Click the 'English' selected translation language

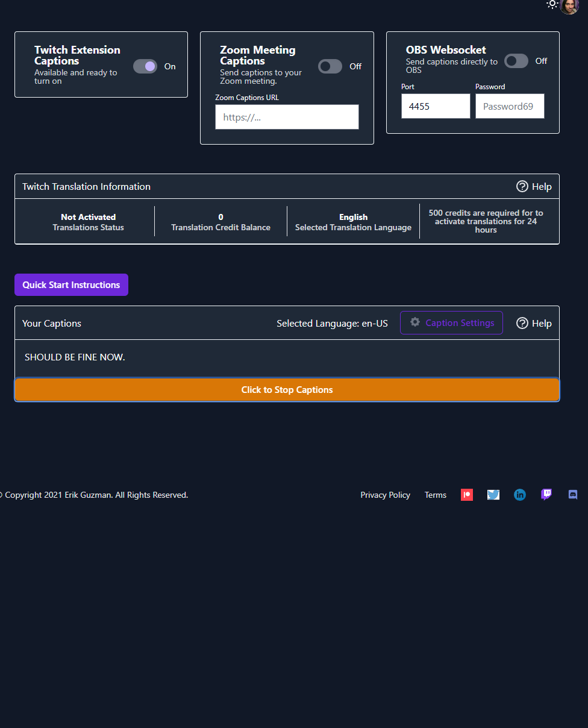click(353, 217)
